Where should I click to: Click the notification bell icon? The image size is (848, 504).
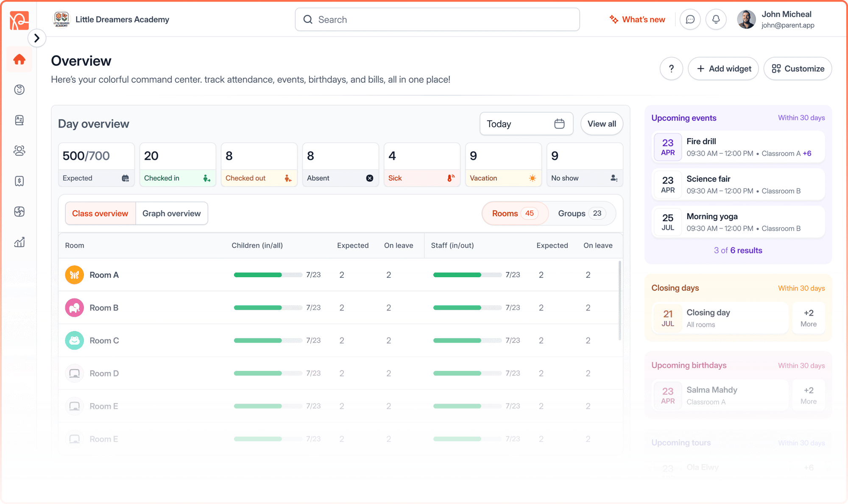(x=716, y=19)
